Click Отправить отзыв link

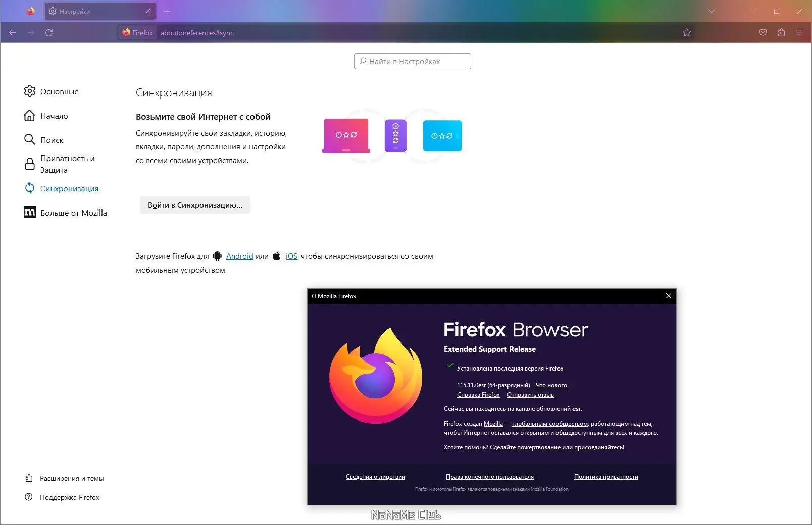coord(530,395)
